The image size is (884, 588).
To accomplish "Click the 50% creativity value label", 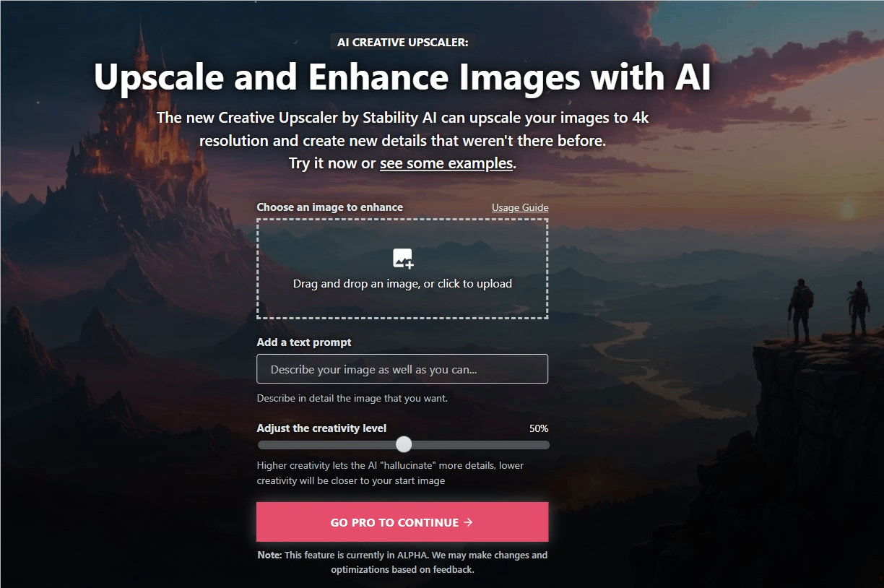I will 540,428.
